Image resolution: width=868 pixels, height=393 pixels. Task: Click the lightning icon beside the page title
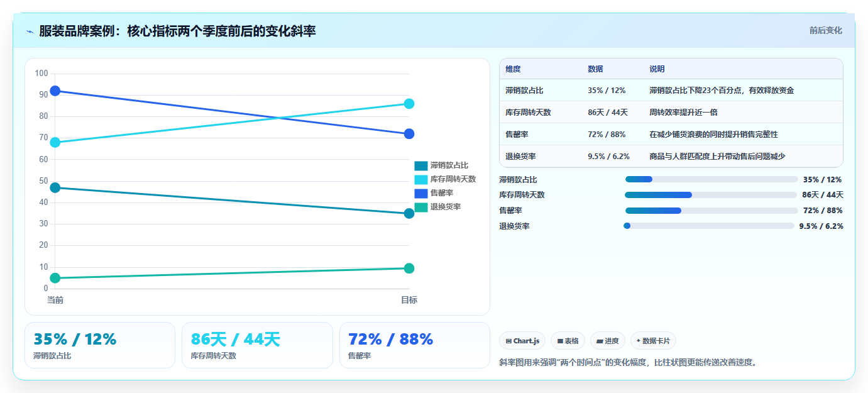click(30, 31)
